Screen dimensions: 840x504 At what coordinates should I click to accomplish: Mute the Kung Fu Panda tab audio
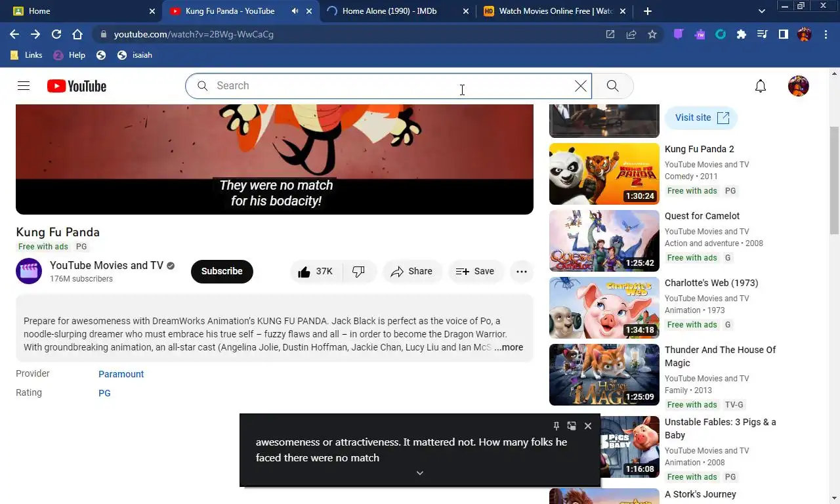pos(295,11)
